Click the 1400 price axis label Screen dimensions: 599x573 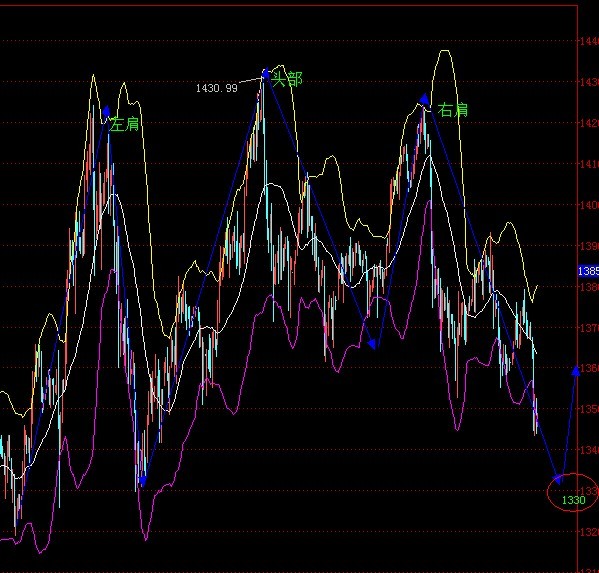[589, 205]
